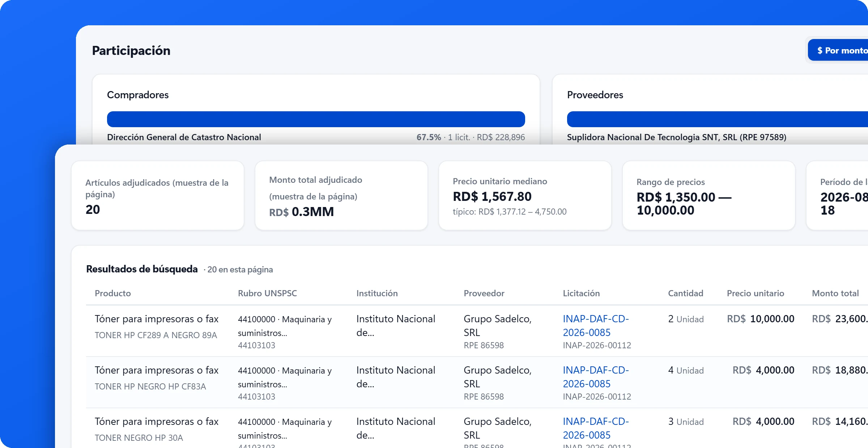Screen dimensions: 868x448
Task: Sort by the Cantidad column header
Action: (x=685, y=293)
